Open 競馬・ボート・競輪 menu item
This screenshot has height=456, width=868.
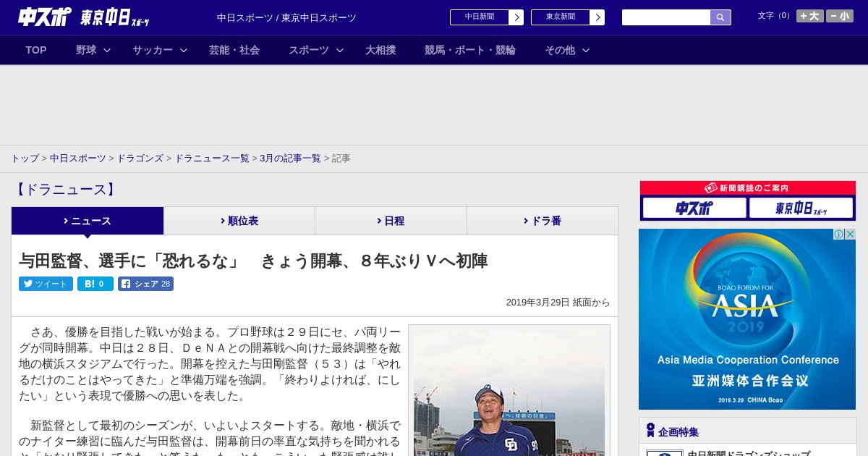[470, 50]
